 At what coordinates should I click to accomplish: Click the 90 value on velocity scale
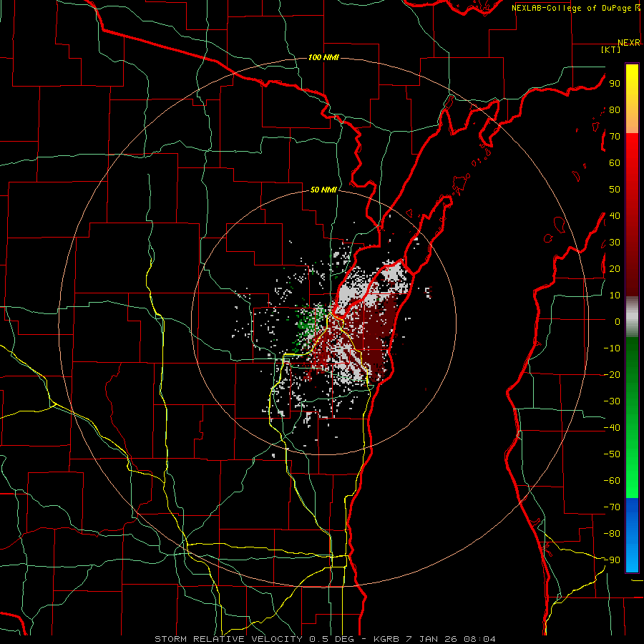tap(615, 84)
